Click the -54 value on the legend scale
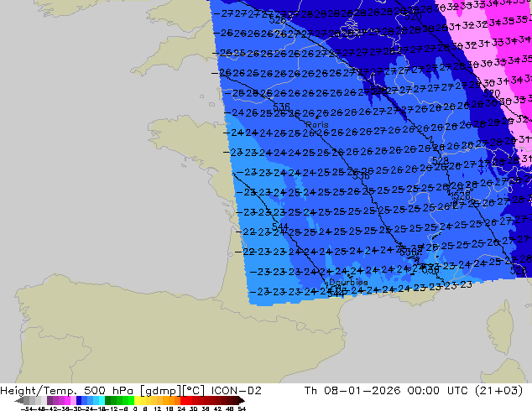 click(26, 408)
